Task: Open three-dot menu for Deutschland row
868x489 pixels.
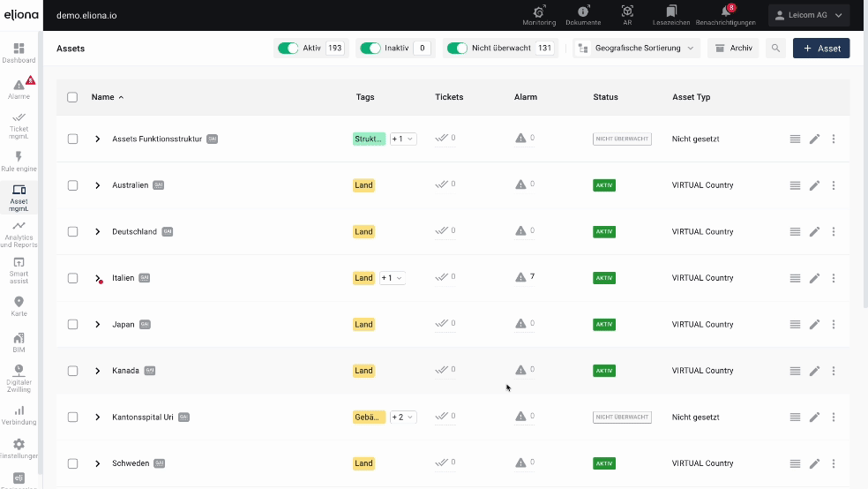Action: [834, 232]
